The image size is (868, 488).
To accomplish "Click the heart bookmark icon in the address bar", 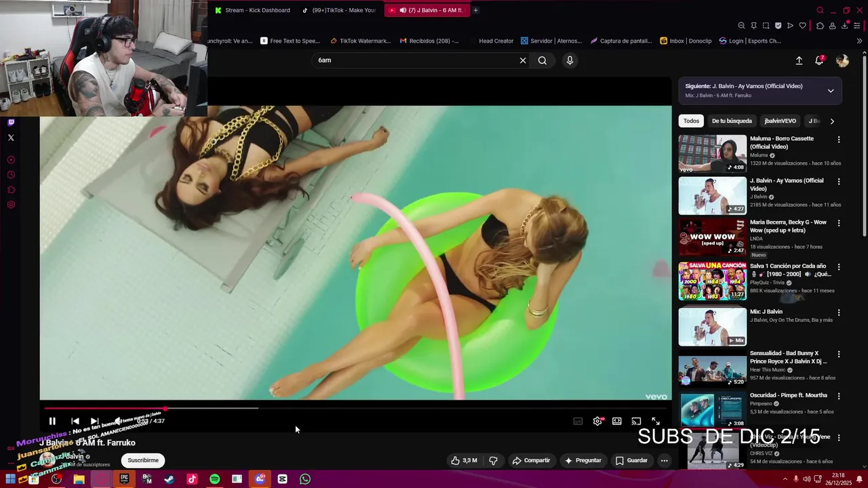I will (802, 26).
